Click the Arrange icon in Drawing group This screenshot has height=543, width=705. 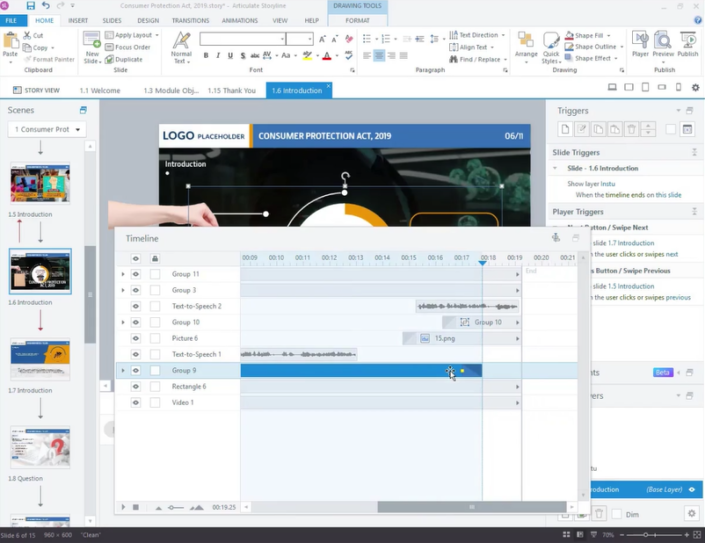[526, 43]
